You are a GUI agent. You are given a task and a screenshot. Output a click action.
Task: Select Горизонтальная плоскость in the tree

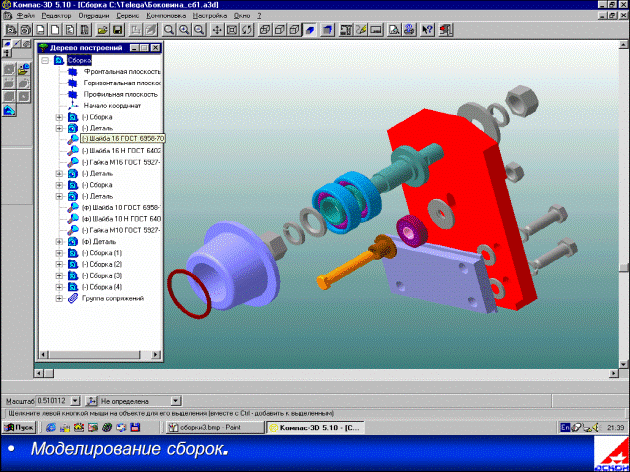click(122, 83)
